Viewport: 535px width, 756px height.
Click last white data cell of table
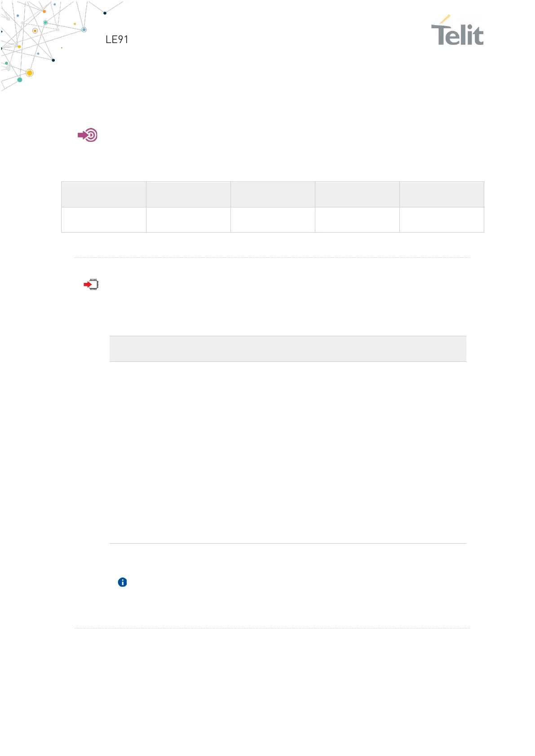pyautogui.click(x=442, y=220)
